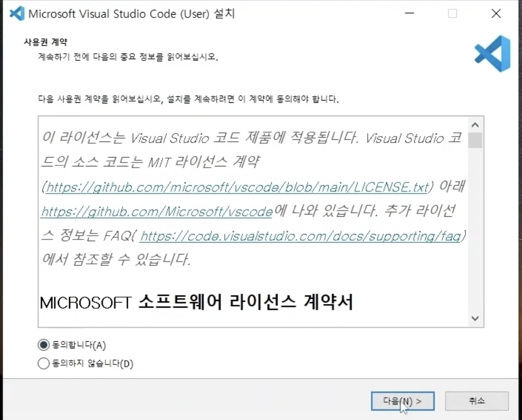Click the MICROSOFT 소프트웨어 라이선스 계약서 heading
522x420 pixels.
[196, 302]
